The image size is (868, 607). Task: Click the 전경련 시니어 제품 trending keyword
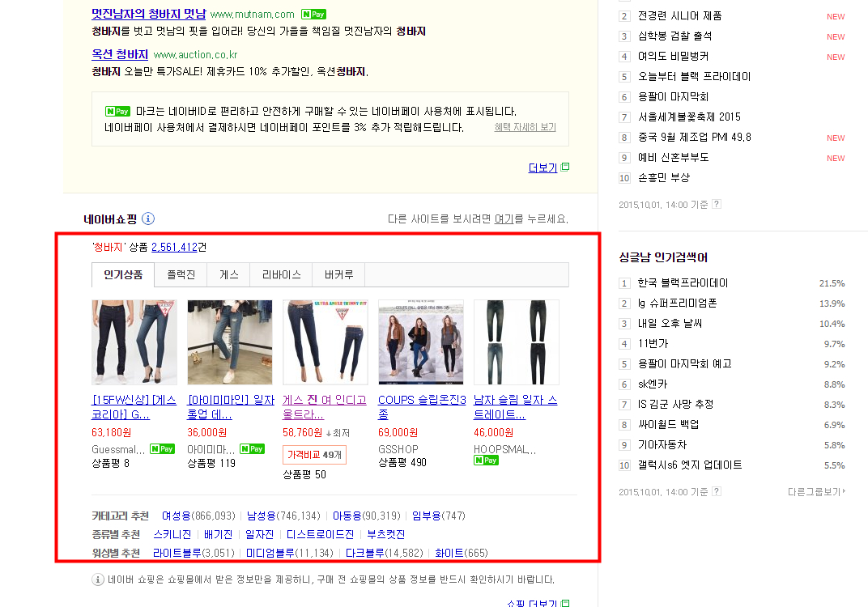click(x=680, y=16)
